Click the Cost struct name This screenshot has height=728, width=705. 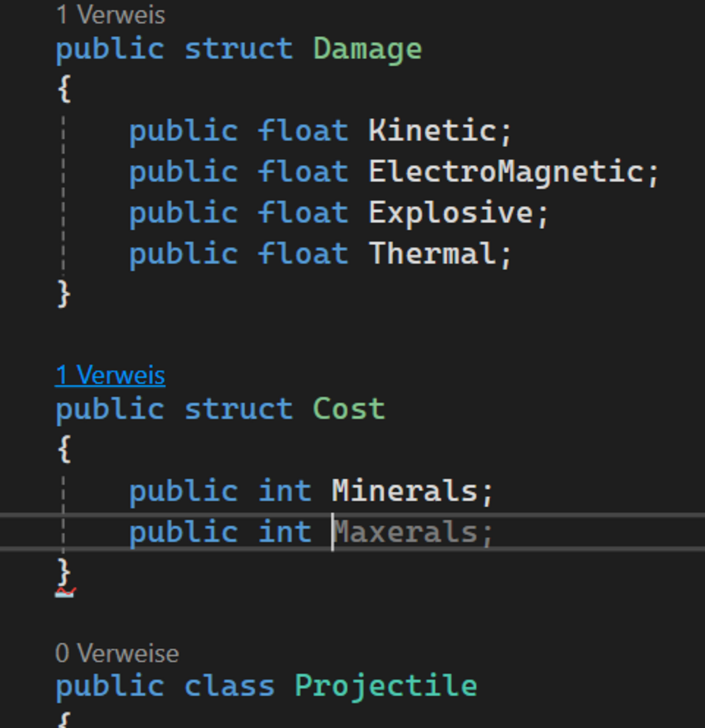(349, 409)
